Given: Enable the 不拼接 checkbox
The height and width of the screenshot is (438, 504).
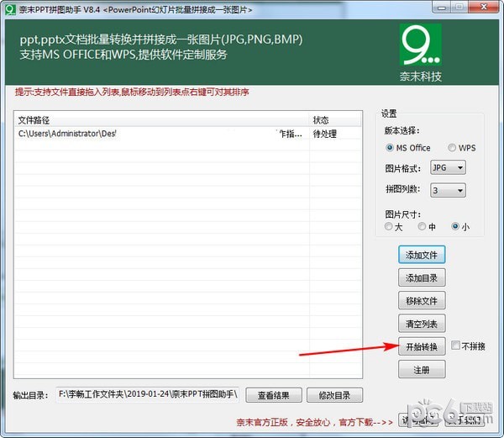Looking at the screenshot, I should (455, 346).
